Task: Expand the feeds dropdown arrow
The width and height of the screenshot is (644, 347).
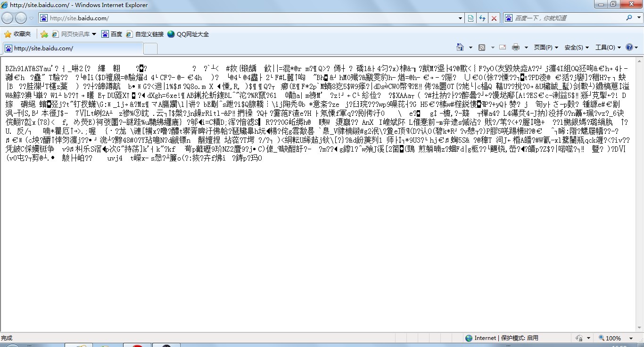Action: point(493,48)
